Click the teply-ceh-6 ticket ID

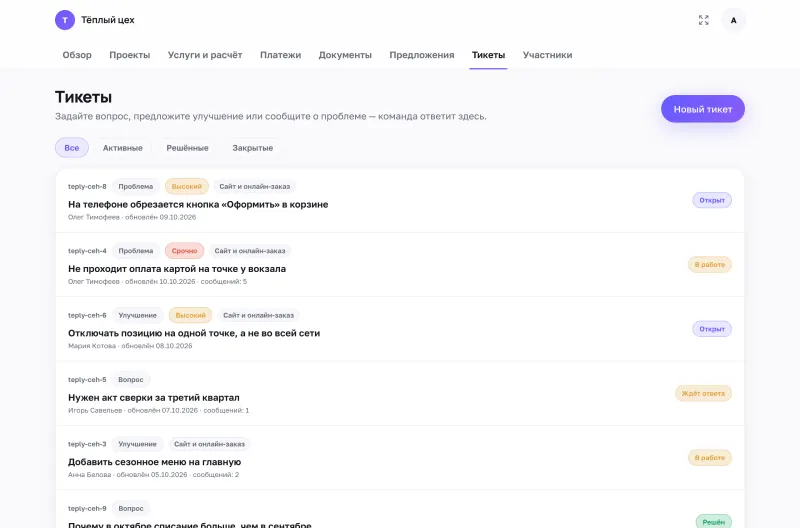coord(87,315)
